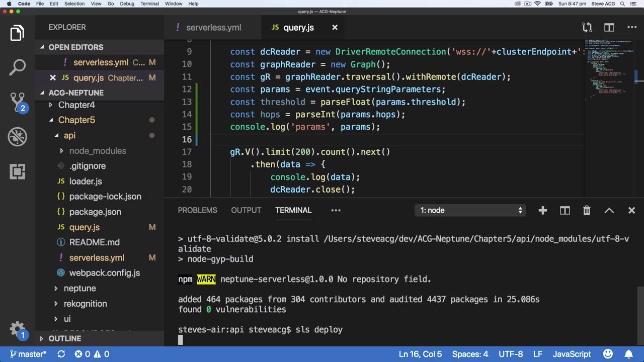The width and height of the screenshot is (644, 362).
Task: Kill terminal with the trash icon
Action: point(587,211)
